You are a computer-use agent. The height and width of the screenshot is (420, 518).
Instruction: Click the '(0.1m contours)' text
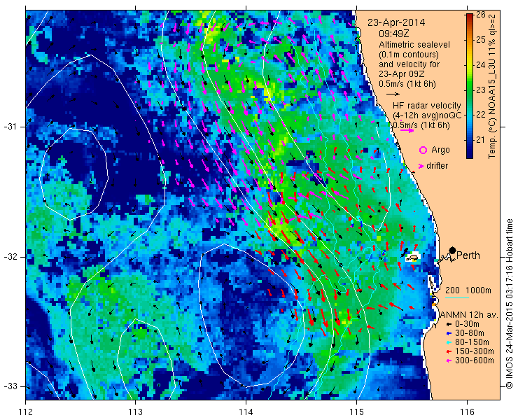pyautogui.click(x=409, y=54)
